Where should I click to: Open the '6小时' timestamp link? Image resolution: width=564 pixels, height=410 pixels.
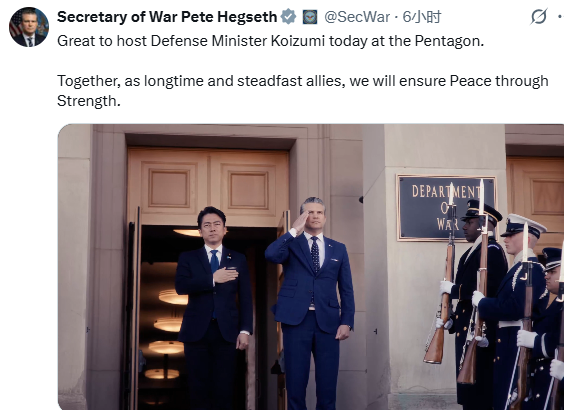[x=421, y=17]
